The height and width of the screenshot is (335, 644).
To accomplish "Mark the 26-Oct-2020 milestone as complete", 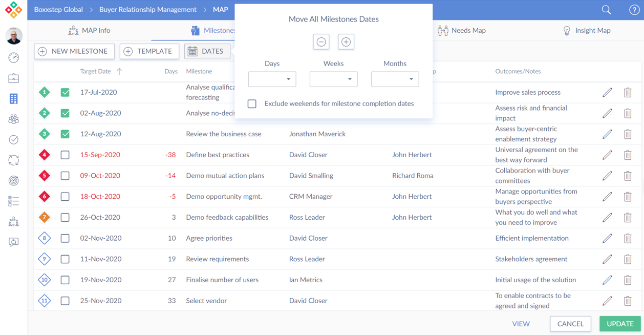I will 65,217.
